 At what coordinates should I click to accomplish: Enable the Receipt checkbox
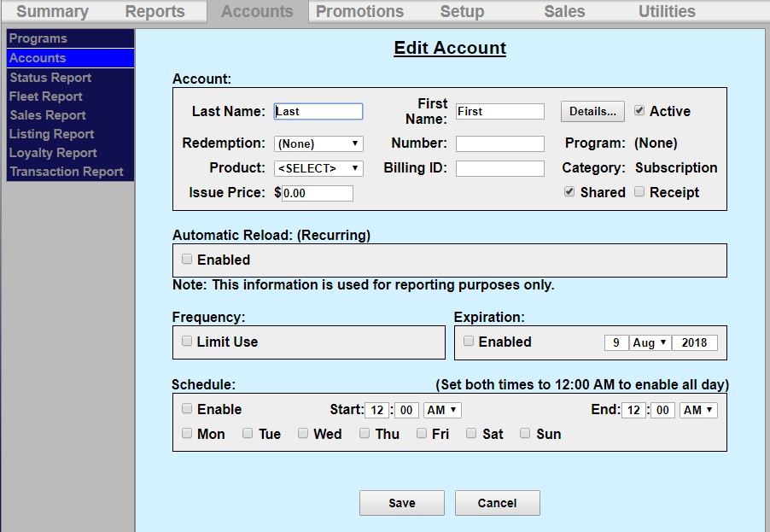pyautogui.click(x=639, y=192)
